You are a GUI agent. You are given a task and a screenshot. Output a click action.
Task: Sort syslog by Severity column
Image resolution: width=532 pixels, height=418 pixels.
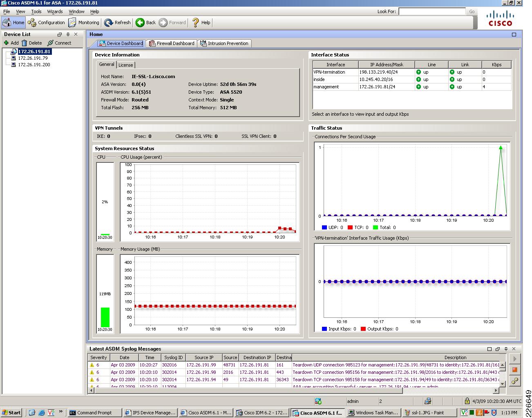pyautogui.click(x=98, y=357)
